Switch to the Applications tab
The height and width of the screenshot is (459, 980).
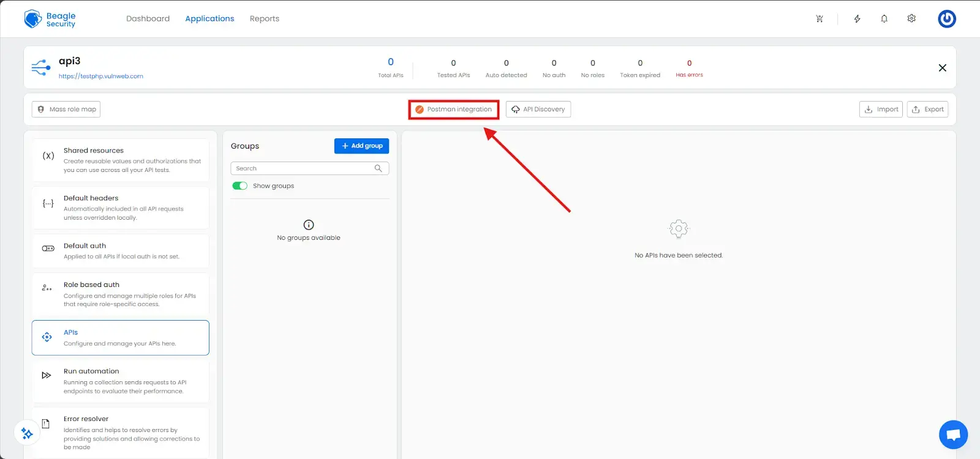coord(209,19)
